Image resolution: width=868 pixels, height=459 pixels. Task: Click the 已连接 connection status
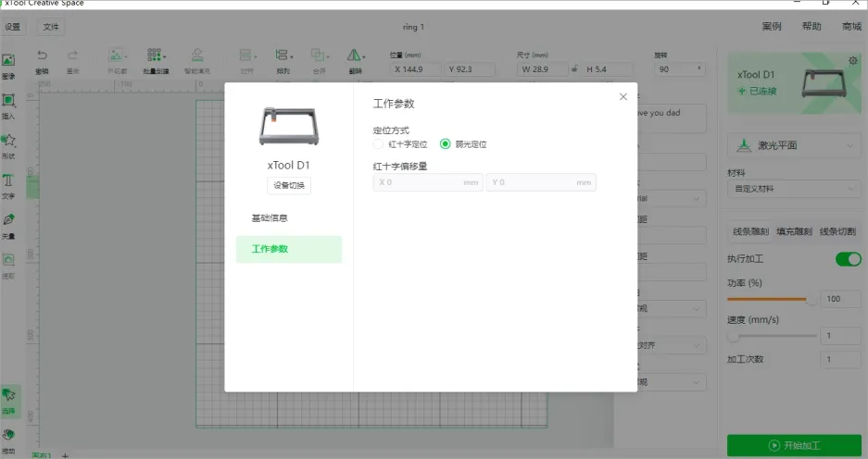click(757, 91)
